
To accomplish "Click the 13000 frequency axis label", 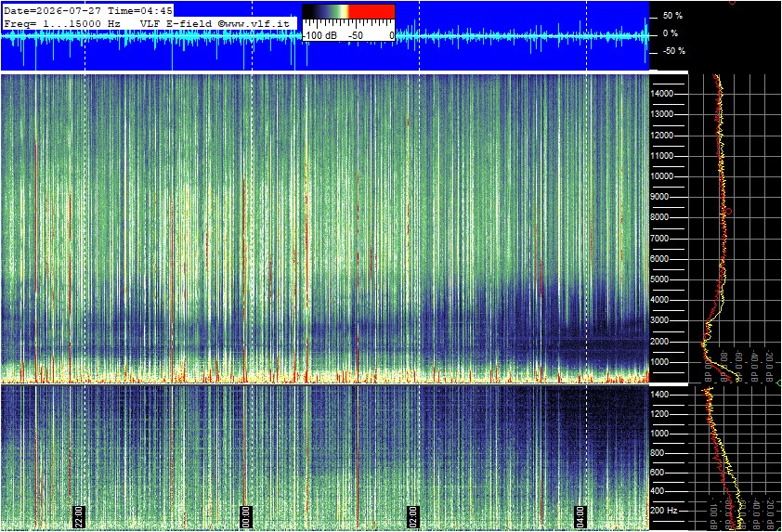I will click(662, 114).
